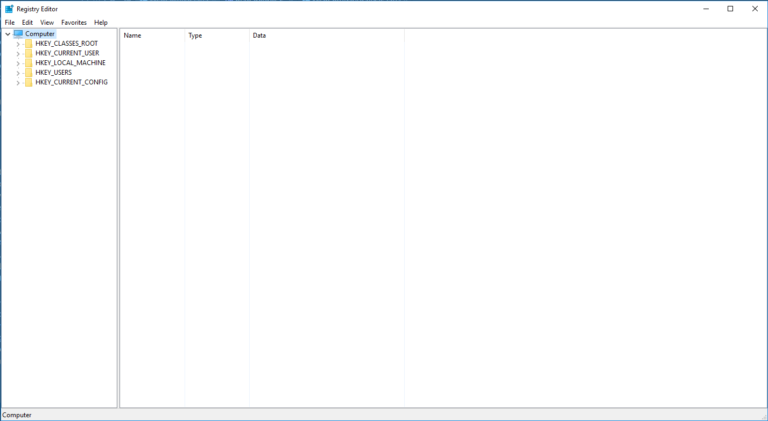Open the Edit menu
Image resolution: width=768 pixels, height=421 pixels.
tap(27, 22)
